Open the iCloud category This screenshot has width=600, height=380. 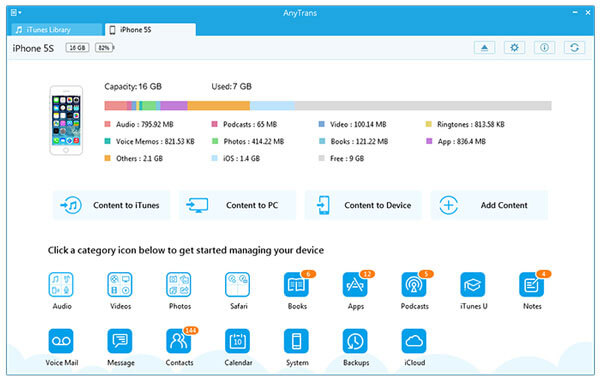[414, 341]
